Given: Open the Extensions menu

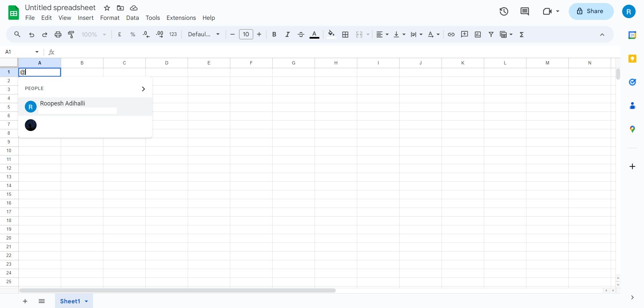Looking at the screenshot, I should click(x=181, y=18).
